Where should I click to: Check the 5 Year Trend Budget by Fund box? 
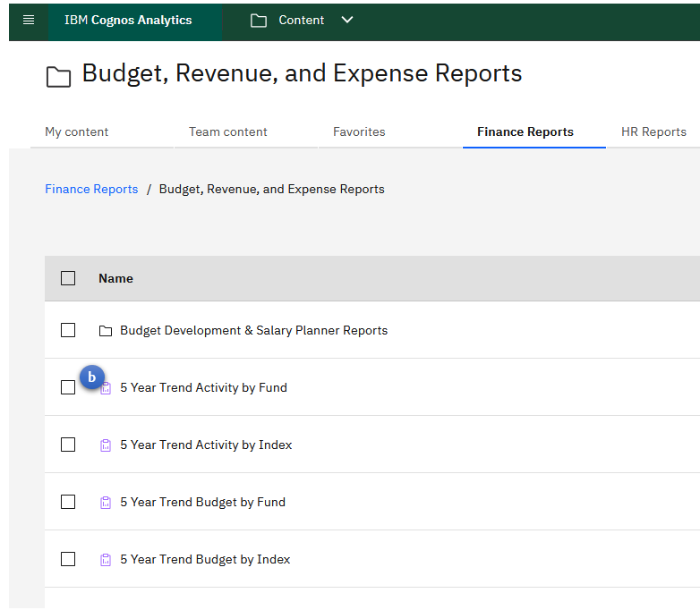click(x=68, y=502)
